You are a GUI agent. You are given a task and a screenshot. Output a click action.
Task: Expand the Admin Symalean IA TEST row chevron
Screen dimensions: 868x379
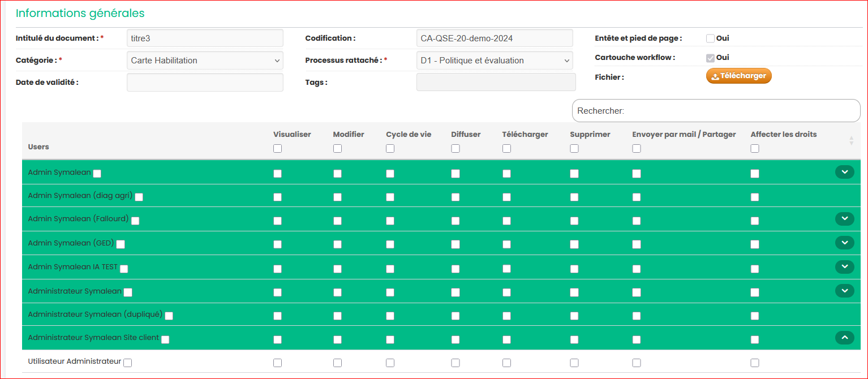coord(844,266)
